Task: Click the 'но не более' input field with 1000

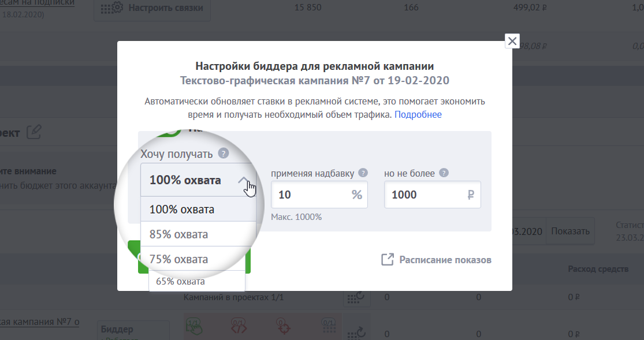Action: click(427, 195)
